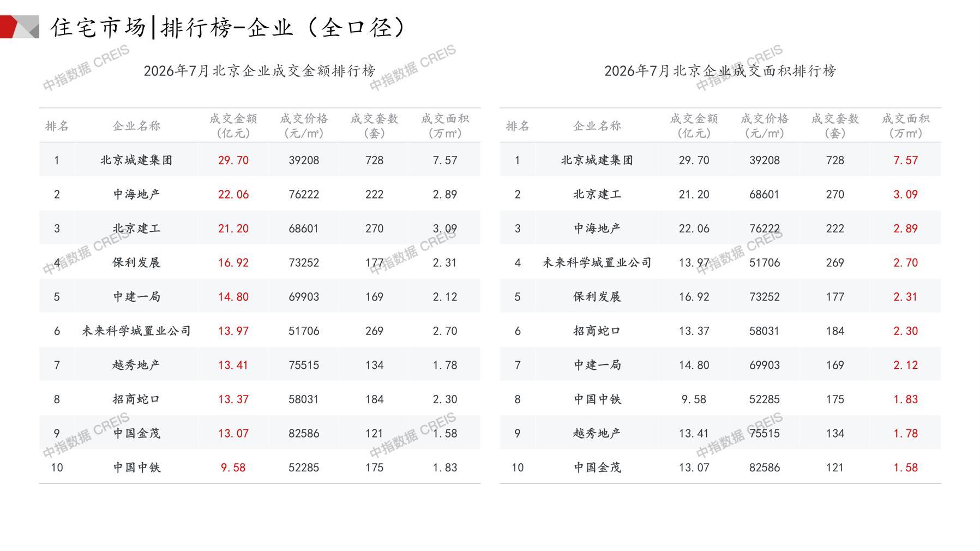Select 未来科学城置业公司 in the 成交面积排行榜 table

(x=597, y=262)
